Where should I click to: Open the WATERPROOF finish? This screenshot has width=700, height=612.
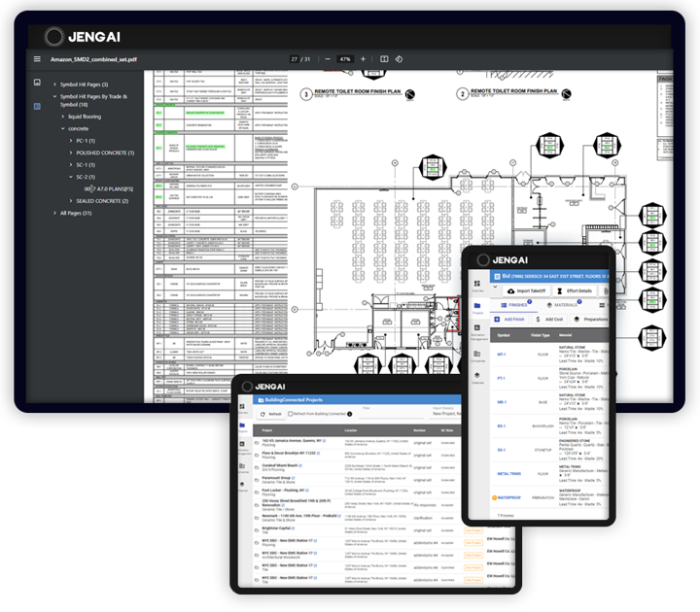(x=508, y=497)
